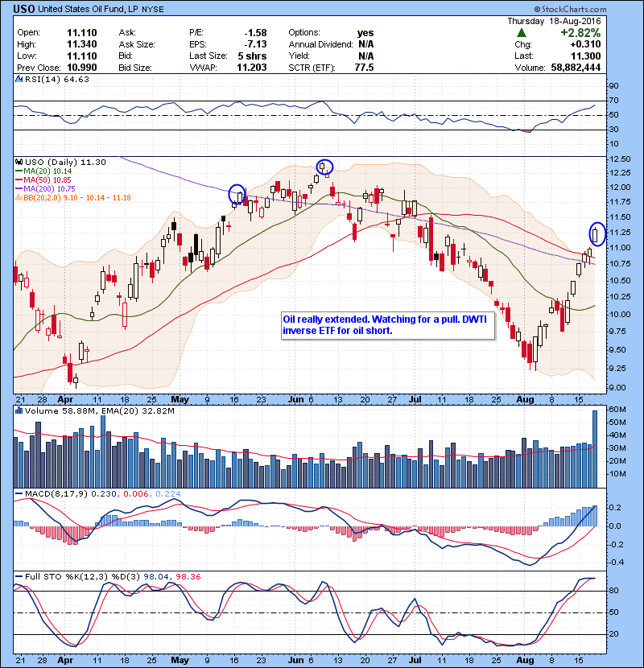Select the EPS value -7.13
The height and width of the screenshot is (668, 644).
coord(255,44)
